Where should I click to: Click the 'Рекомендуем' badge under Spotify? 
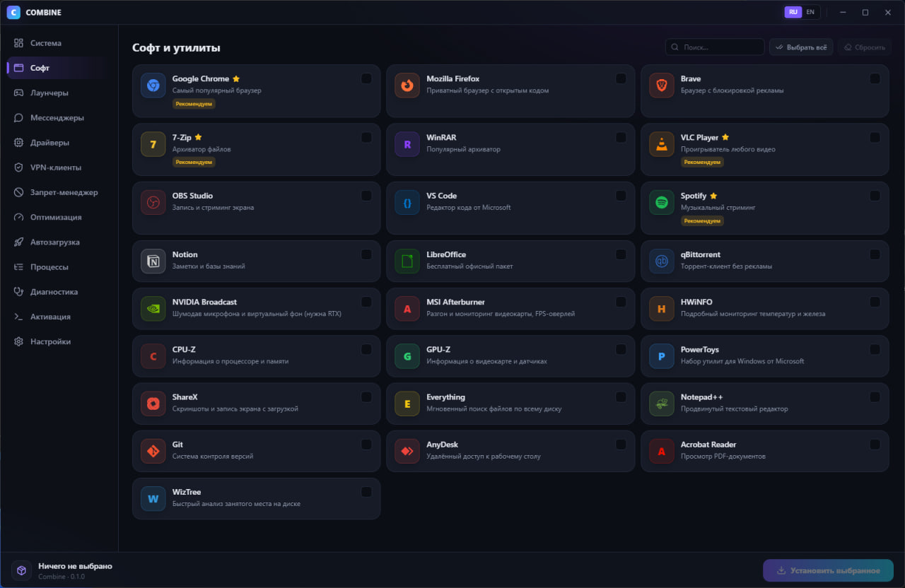click(702, 221)
